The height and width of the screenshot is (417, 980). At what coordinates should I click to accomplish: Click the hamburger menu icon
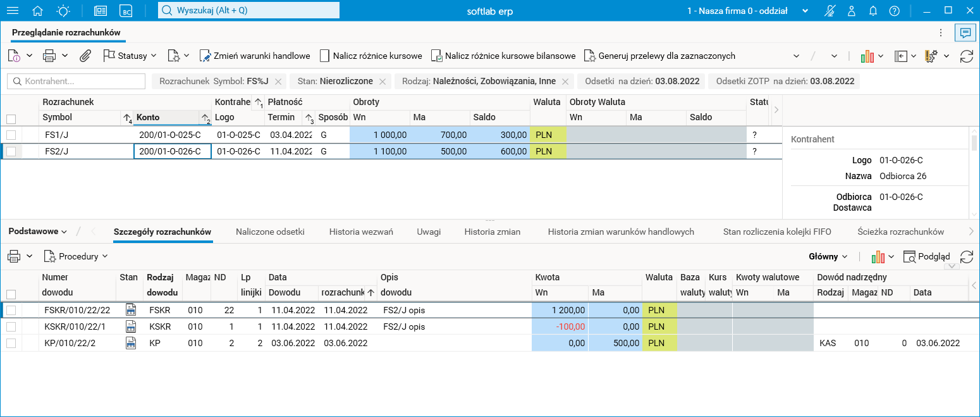tap(12, 11)
